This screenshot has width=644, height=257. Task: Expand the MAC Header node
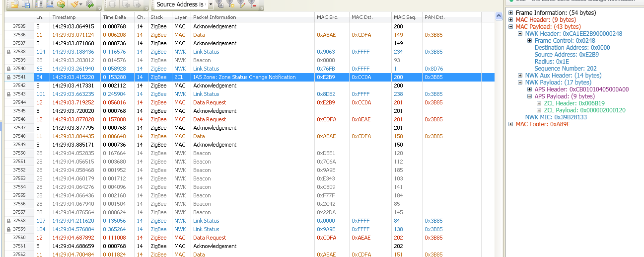(x=511, y=19)
